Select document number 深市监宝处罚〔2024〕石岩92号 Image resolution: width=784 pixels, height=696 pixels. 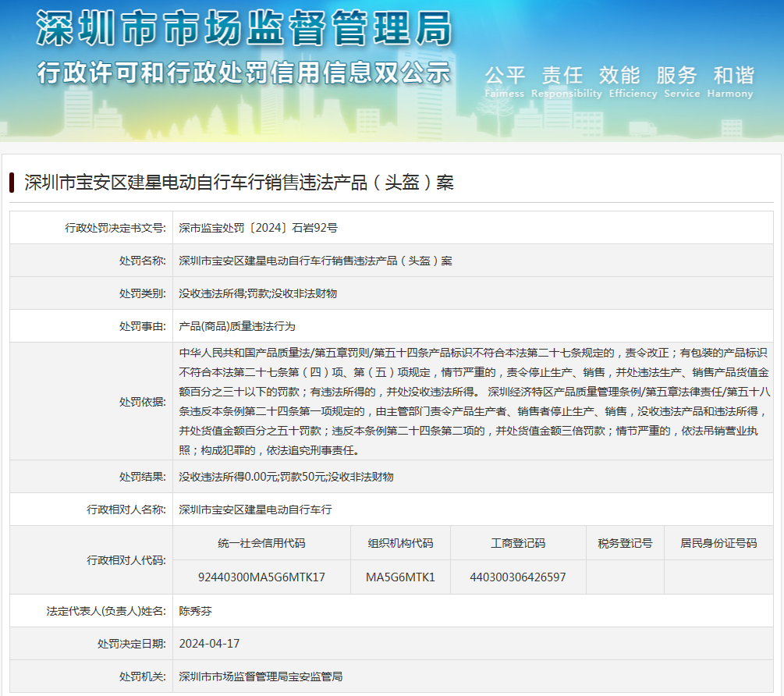click(258, 228)
